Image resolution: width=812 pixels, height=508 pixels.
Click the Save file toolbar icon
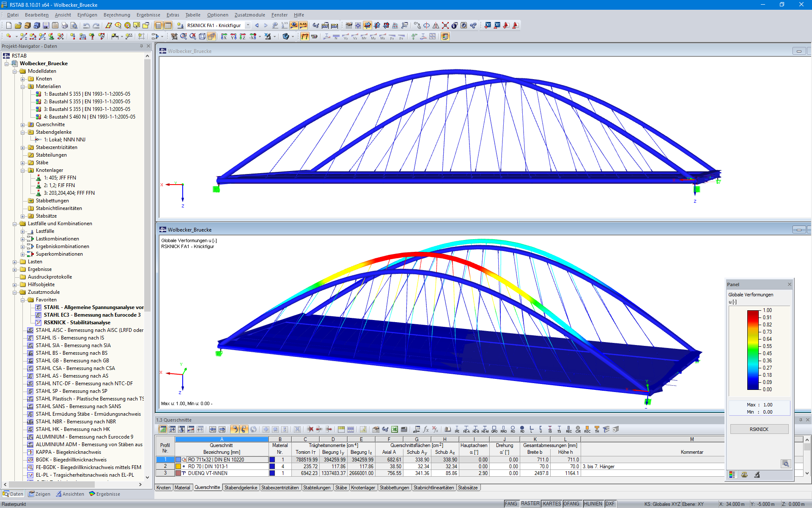coord(46,25)
